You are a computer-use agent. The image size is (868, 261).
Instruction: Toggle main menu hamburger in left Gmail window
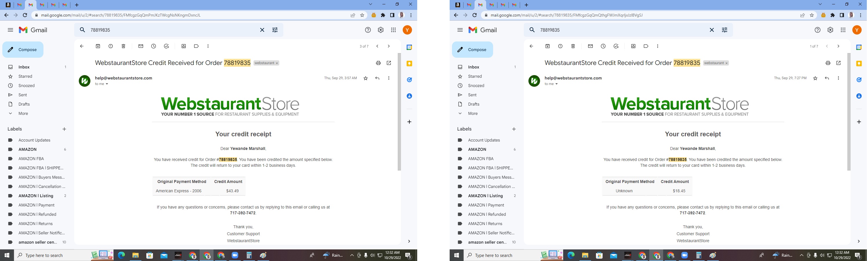pyautogui.click(x=10, y=30)
